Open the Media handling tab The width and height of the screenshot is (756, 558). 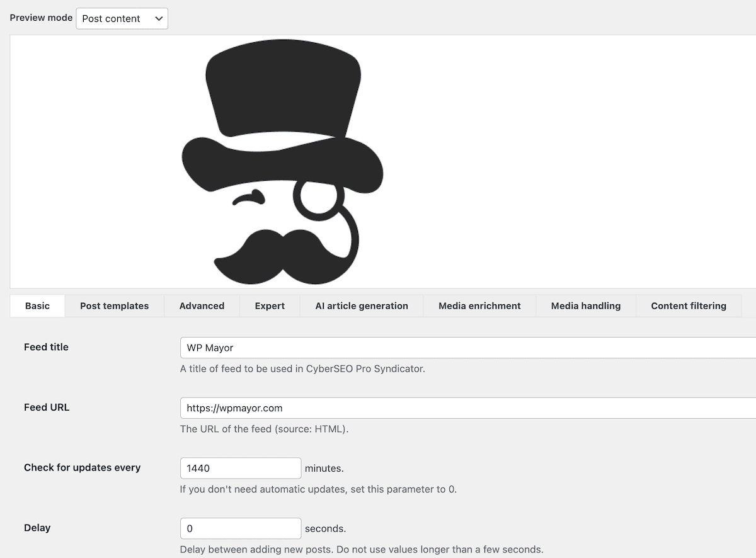click(x=586, y=305)
